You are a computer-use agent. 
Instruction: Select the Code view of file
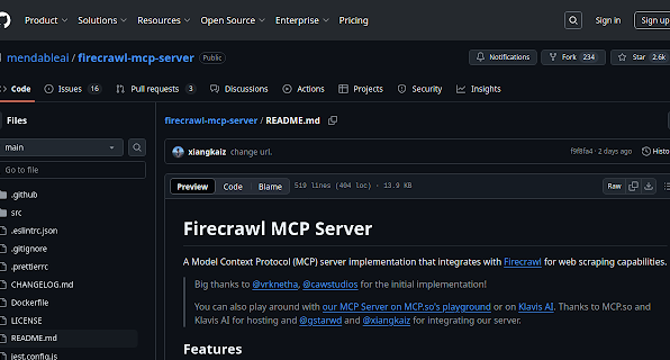(x=232, y=187)
